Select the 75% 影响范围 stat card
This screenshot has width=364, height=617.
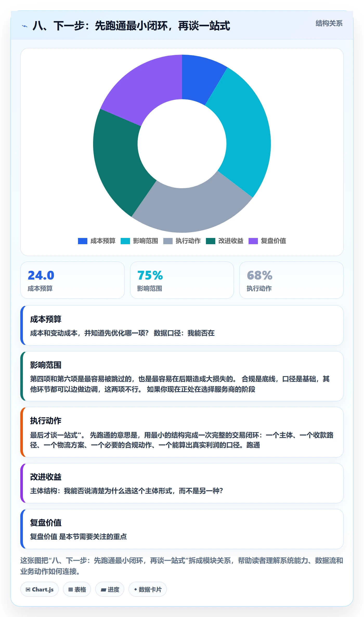(x=182, y=280)
